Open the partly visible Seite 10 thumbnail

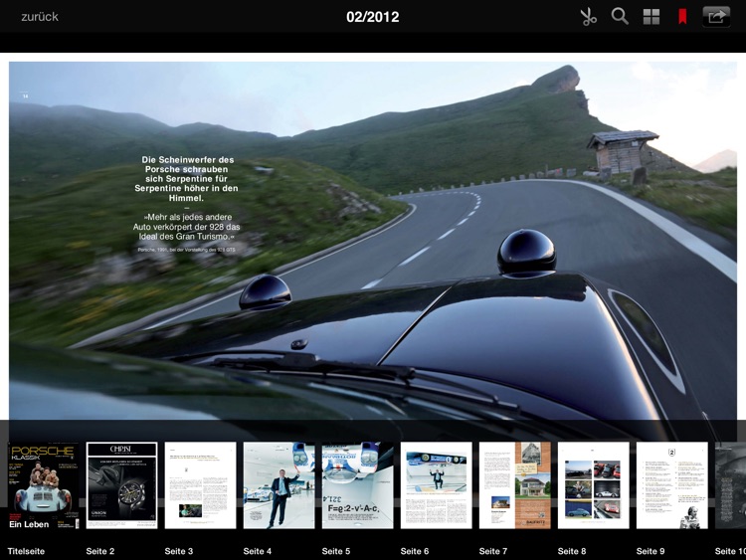(730, 485)
